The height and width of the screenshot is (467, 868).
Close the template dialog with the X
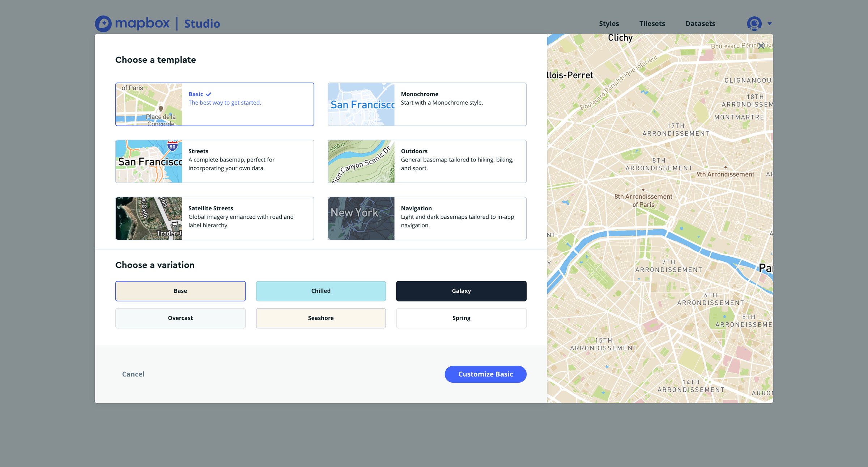coord(761,46)
